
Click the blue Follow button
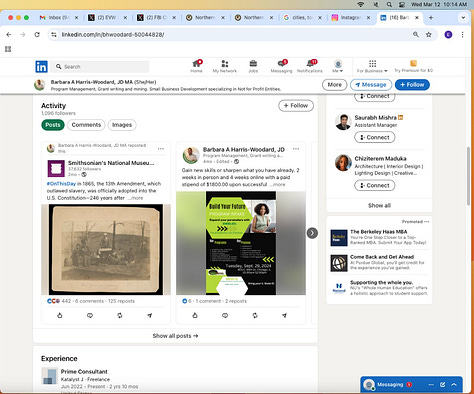[412, 85]
